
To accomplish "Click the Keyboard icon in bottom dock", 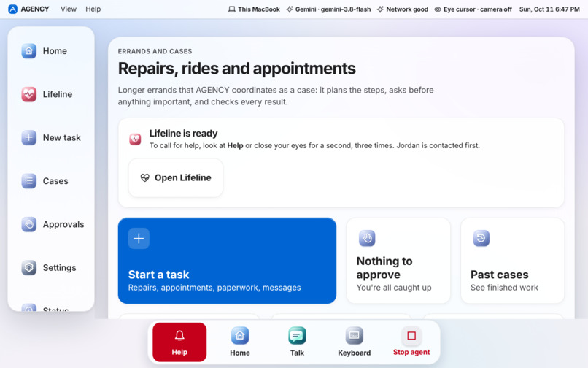I will (x=354, y=336).
